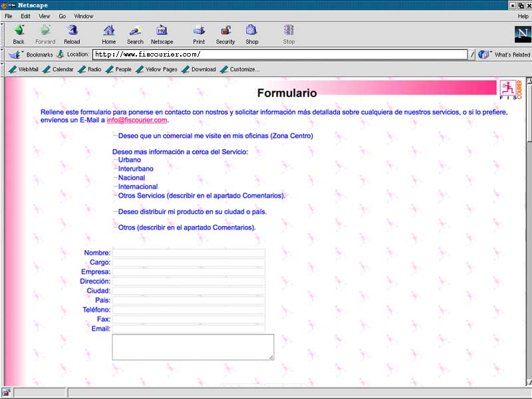The image size is (532, 399).
Task: Click the FIS Courier logo image
Action: (511, 90)
